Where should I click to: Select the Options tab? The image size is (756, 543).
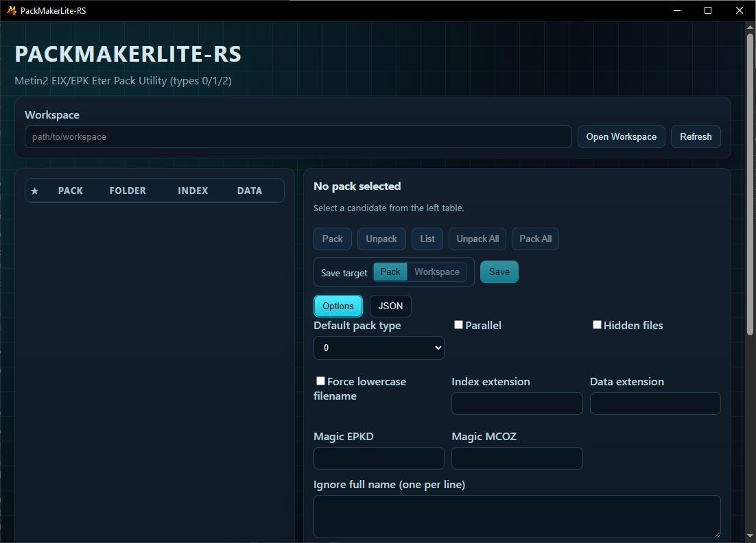click(x=338, y=306)
